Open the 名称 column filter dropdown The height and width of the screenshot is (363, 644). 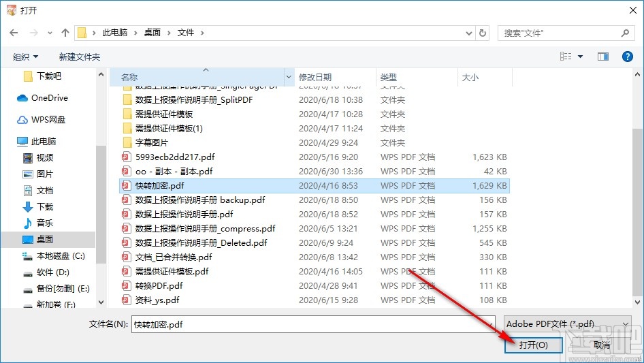(x=289, y=77)
